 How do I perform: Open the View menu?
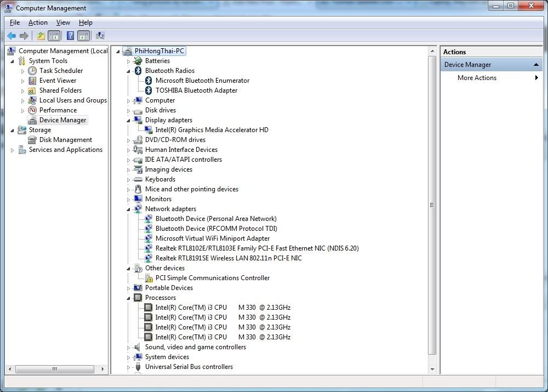click(x=63, y=22)
